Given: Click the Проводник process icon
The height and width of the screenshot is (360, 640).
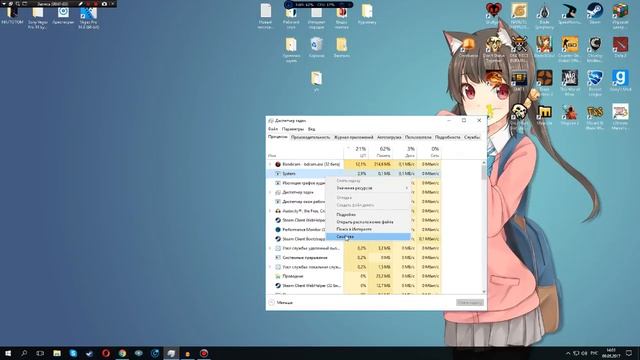Looking at the screenshot, I should pos(278,276).
